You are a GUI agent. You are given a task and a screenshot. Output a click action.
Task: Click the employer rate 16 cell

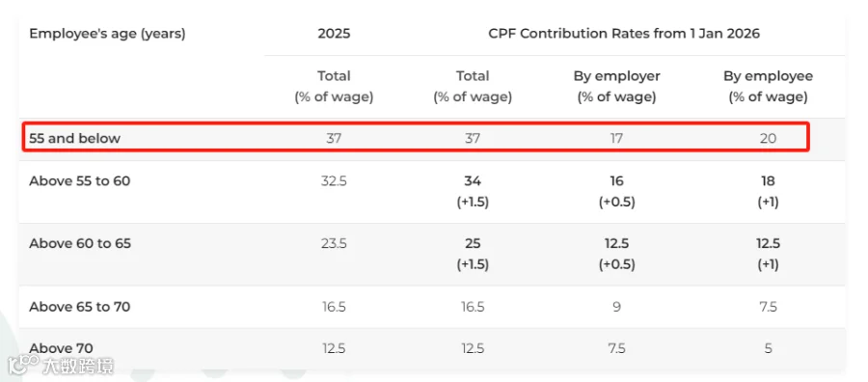[616, 181]
